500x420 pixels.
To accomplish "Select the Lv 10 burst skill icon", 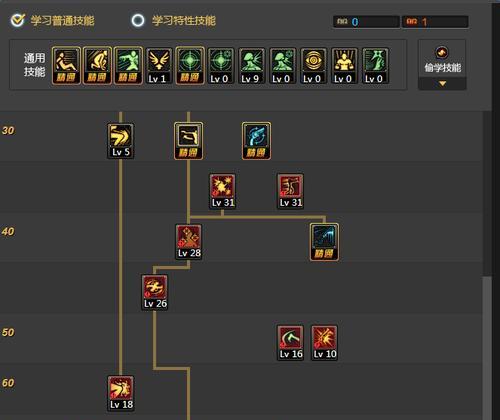I will pos(324,343).
